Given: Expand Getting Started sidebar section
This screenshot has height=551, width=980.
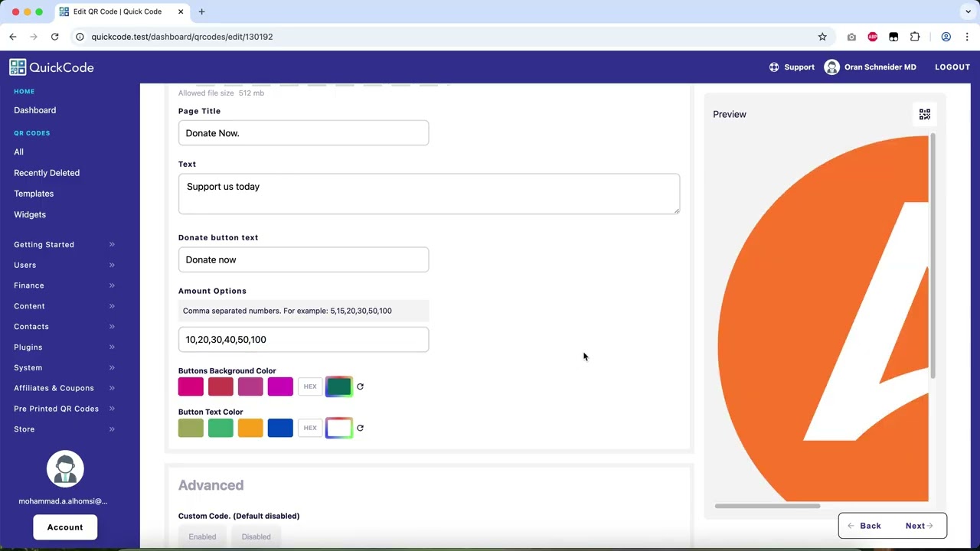Looking at the screenshot, I should coord(64,245).
